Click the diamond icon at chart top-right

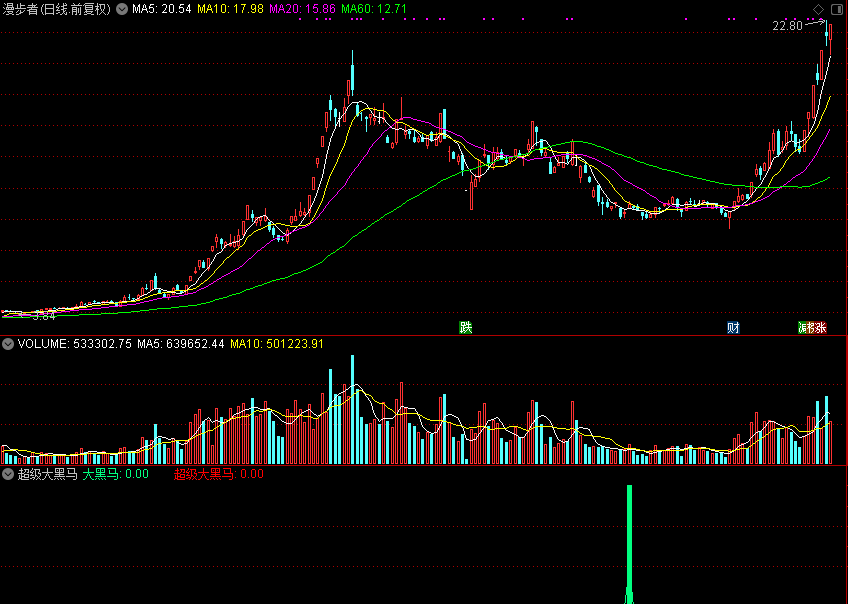click(820, 9)
